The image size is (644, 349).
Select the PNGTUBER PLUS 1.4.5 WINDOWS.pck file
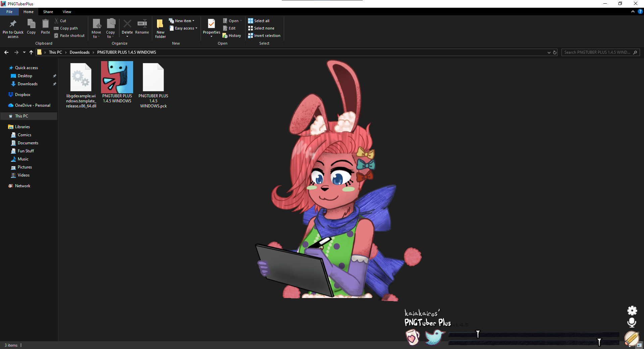click(153, 85)
